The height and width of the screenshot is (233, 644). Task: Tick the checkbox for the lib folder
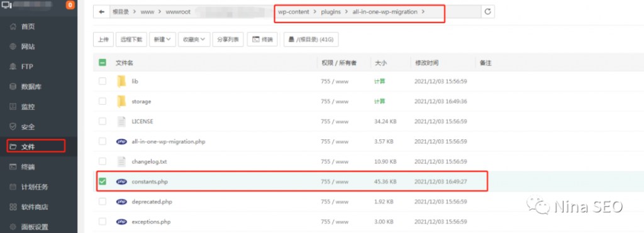tap(103, 81)
